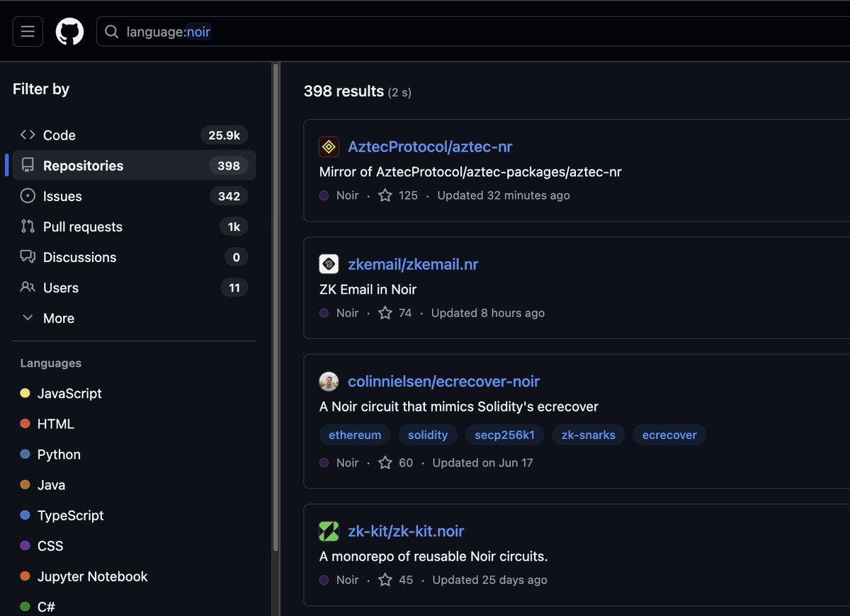Select the solidity topic tag
The height and width of the screenshot is (616, 850).
(428, 435)
